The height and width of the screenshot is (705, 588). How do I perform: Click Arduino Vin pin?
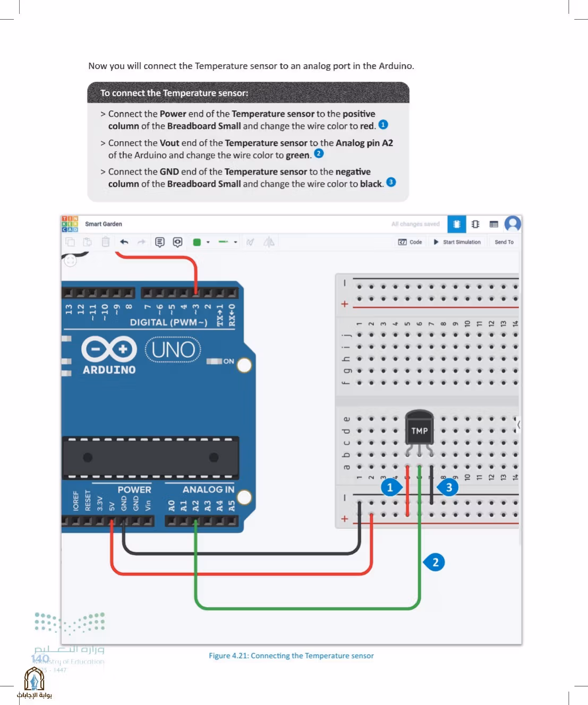click(x=148, y=521)
